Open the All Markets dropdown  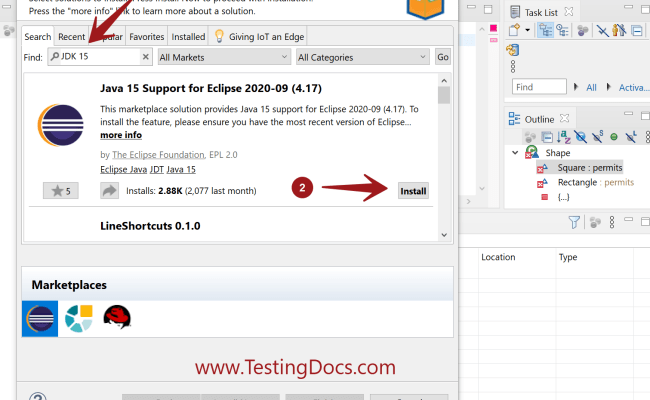223,57
